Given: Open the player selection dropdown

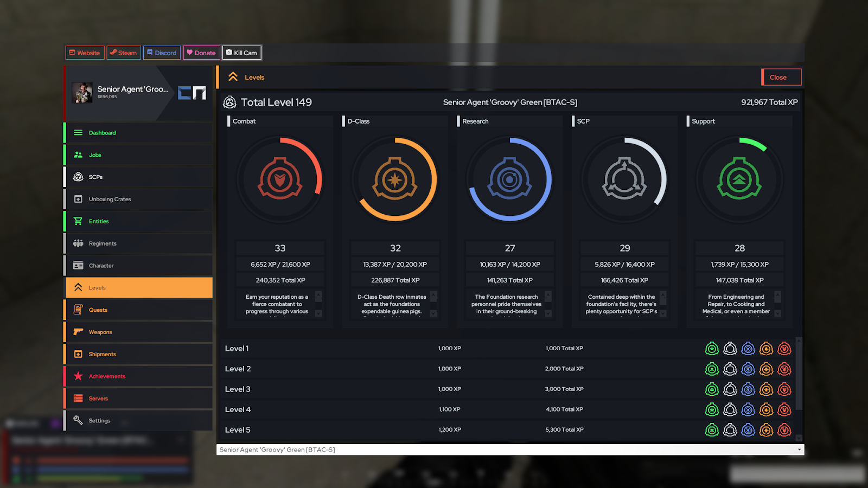Looking at the screenshot, I should tap(510, 450).
